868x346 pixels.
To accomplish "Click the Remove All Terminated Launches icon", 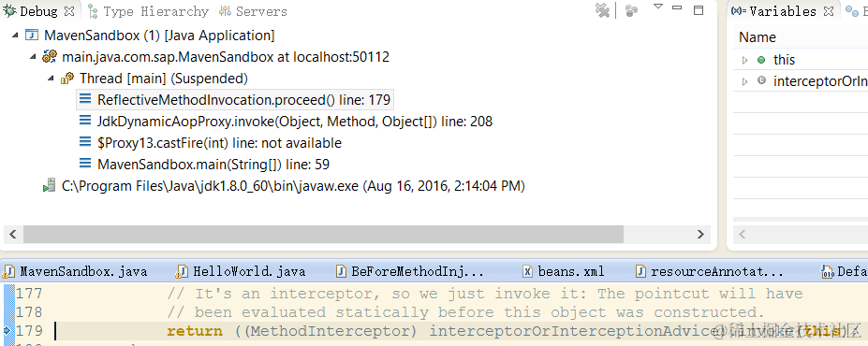I will tap(602, 10).
